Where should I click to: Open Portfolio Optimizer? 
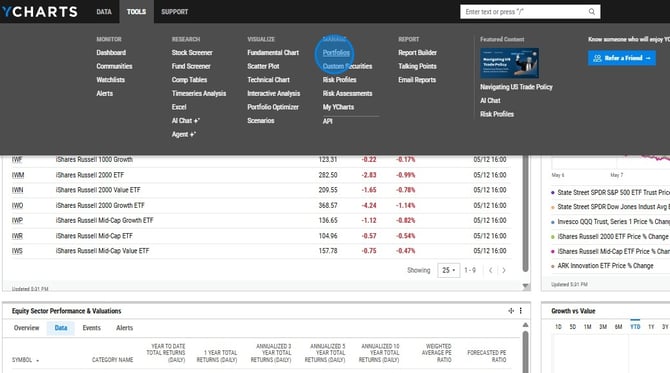273,107
